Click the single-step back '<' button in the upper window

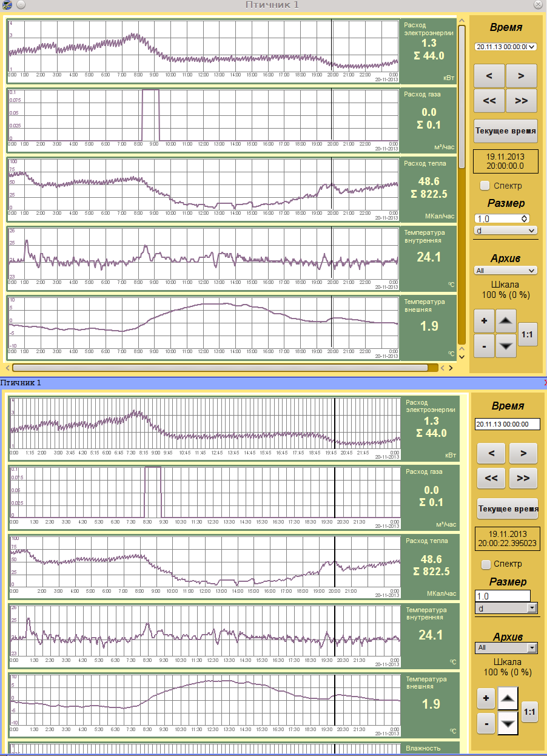[489, 76]
